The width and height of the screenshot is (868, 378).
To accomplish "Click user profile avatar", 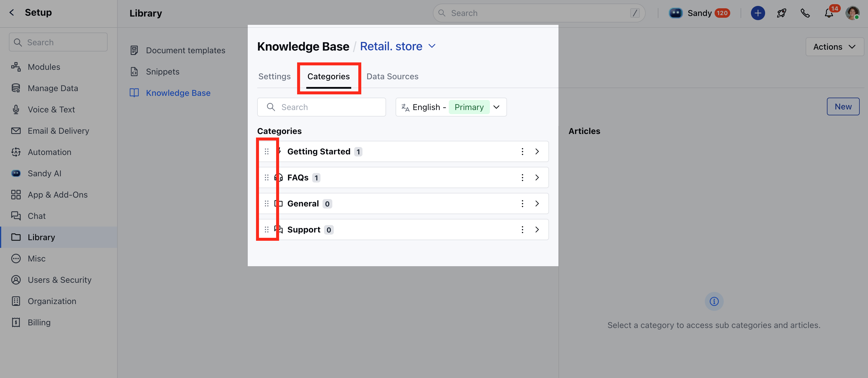I will tap(852, 13).
